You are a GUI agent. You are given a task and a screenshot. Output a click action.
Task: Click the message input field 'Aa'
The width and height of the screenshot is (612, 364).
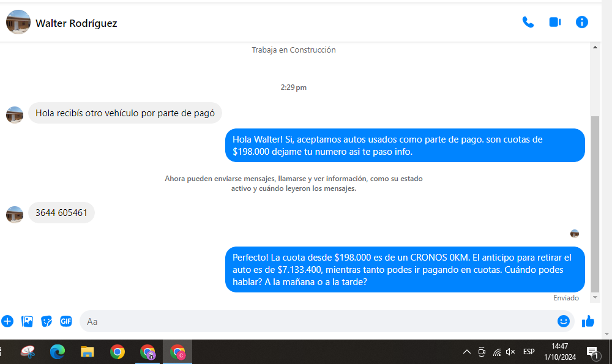[x=306, y=321]
